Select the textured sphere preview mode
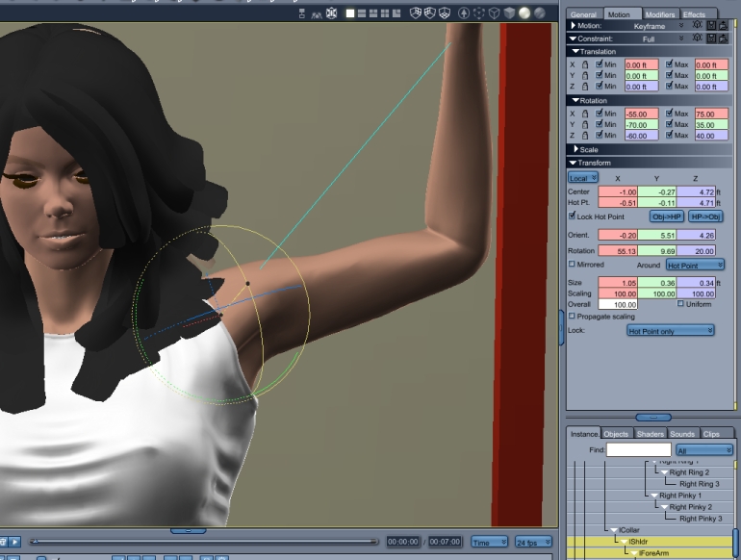This screenshot has width=741, height=560. pos(540,13)
